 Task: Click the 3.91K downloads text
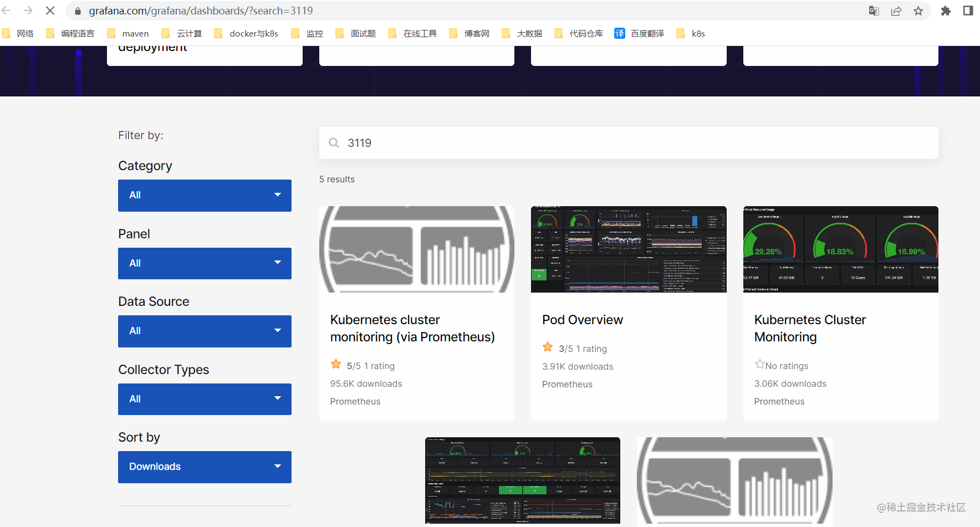tap(578, 366)
